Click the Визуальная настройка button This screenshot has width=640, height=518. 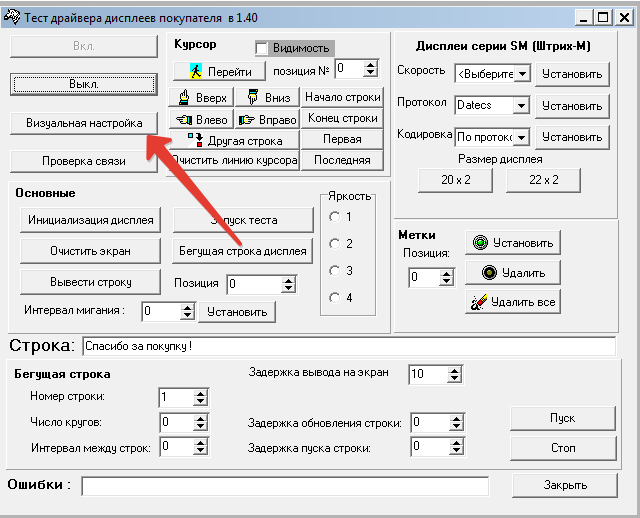pyautogui.click(x=84, y=122)
